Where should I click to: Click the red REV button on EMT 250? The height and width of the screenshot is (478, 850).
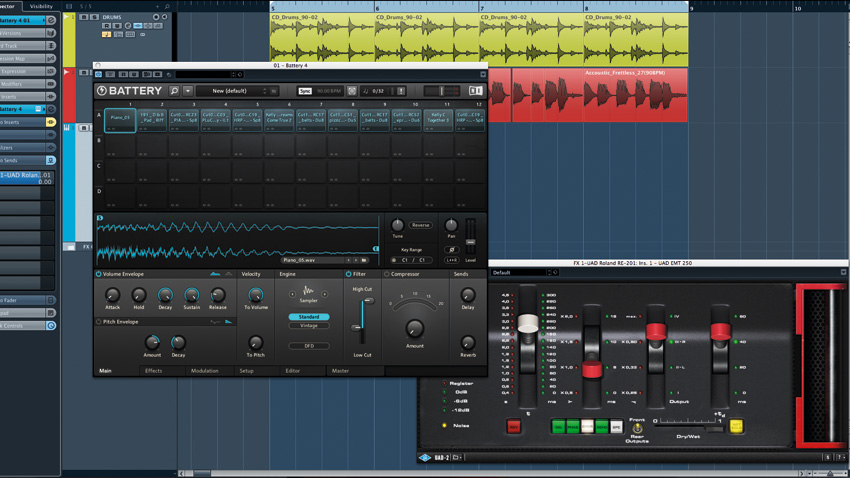click(513, 427)
